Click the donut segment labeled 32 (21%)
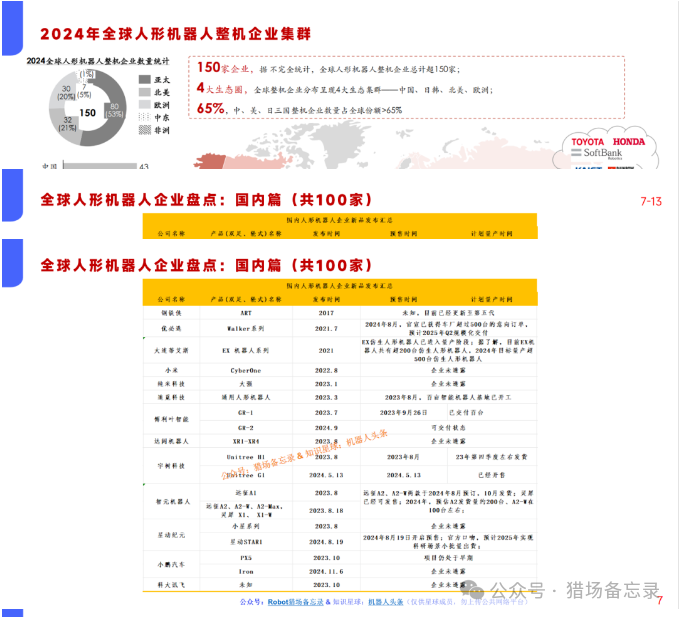This screenshot has width=681, height=617. click(67, 124)
